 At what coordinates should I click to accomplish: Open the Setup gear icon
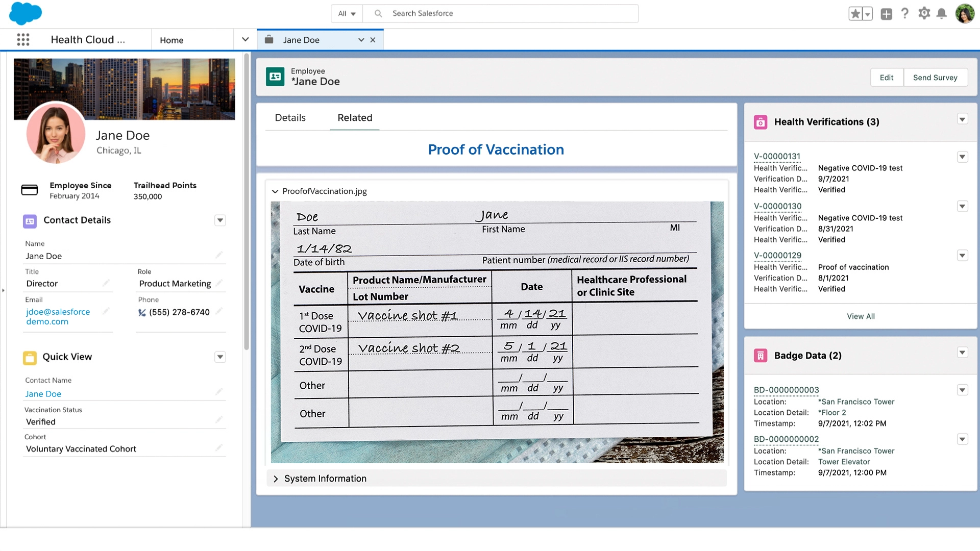pyautogui.click(x=924, y=13)
